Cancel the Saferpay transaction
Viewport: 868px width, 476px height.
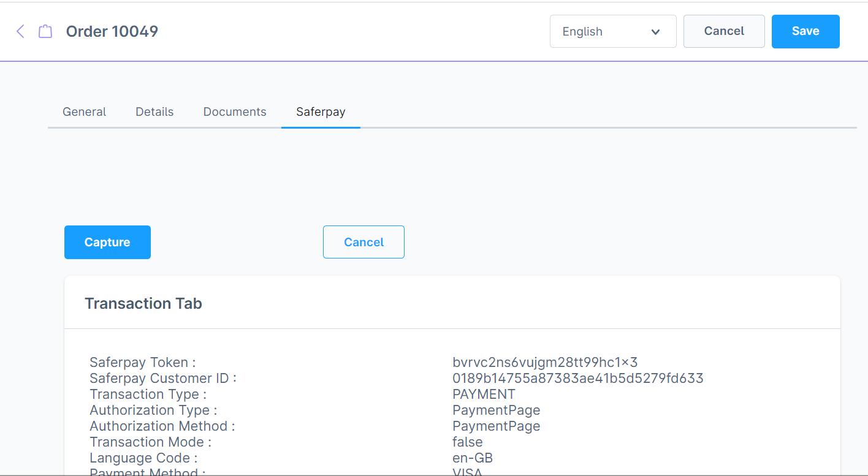(x=364, y=241)
